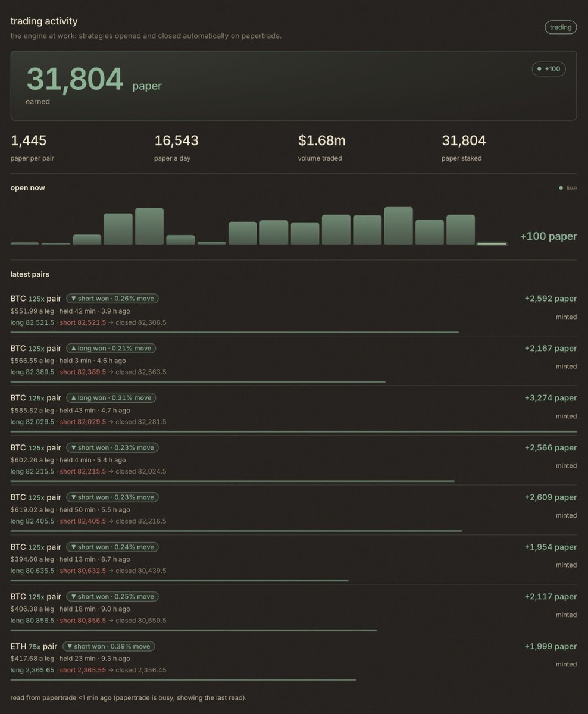Click the progress bar under the +3,274 pair

[293, 431]
